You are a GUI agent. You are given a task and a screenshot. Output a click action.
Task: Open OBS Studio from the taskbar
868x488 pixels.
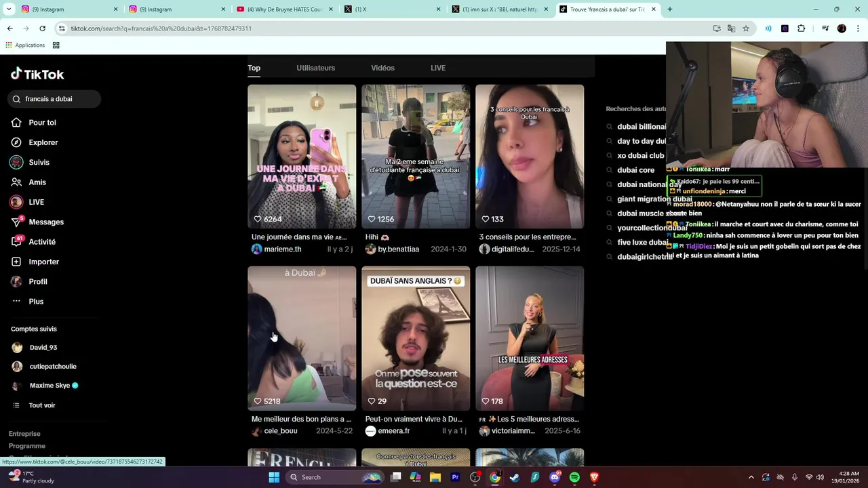(475, 477)
